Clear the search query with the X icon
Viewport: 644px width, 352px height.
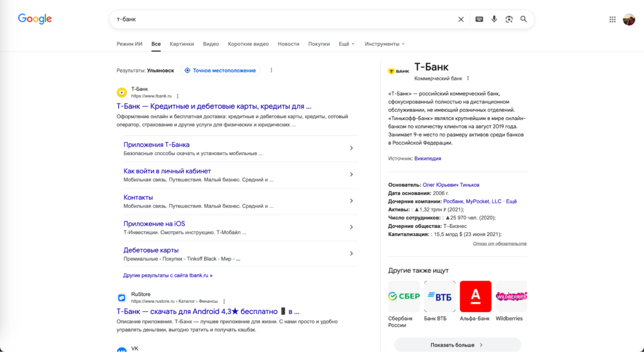461,19
